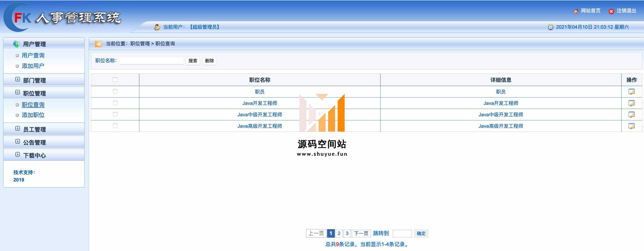Check the box for Java高级开发工程师 row

(115, 126)
